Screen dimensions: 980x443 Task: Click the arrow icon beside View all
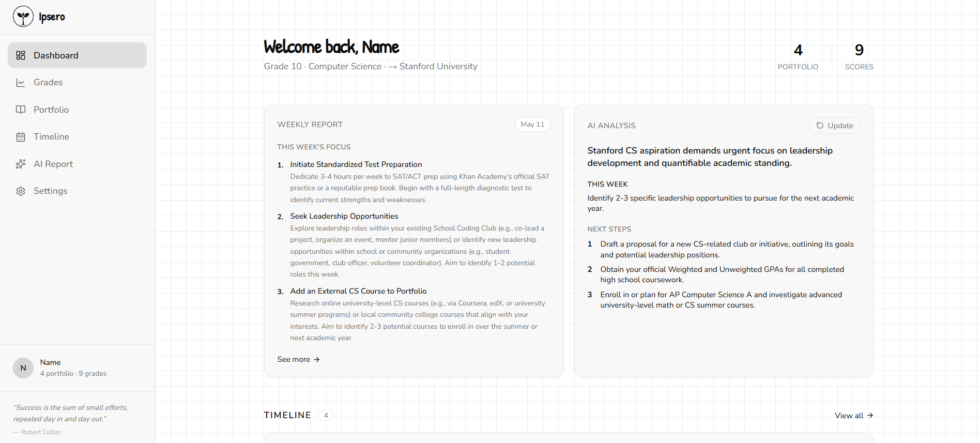[x=870, y=415]
